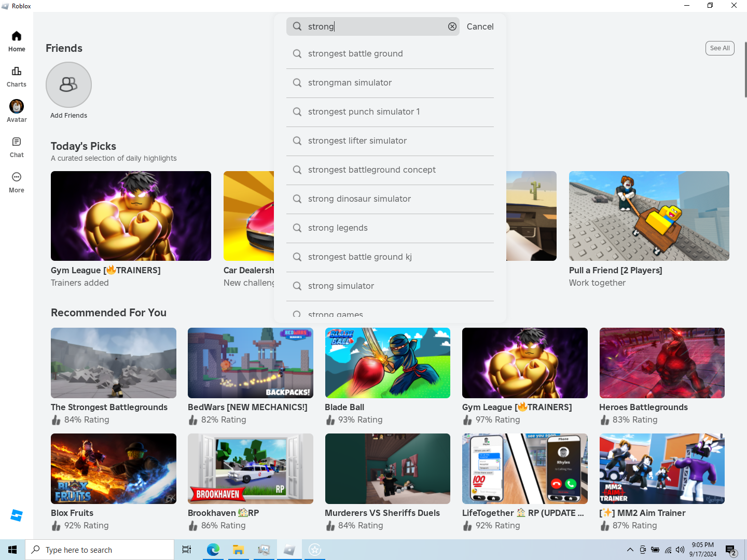747x560 pixels.
Task: Choose suggestion 'strong simulator'
Action: [390, 286]
